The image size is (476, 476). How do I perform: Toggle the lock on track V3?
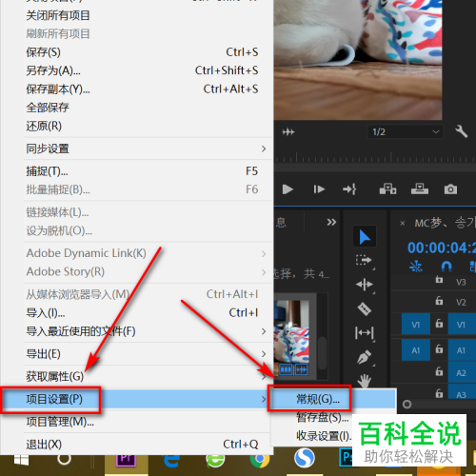click(x=439, y=280)
